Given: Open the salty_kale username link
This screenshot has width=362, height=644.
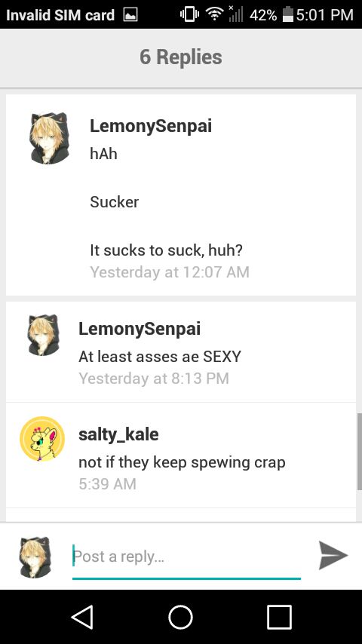Looking at the screenshot, I should [x=118, y=434].
